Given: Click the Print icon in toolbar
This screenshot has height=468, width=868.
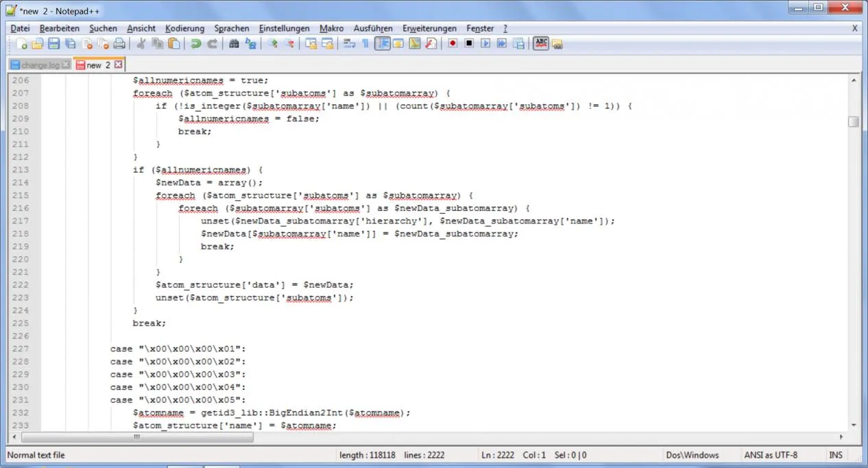Looking at the screenshot, I should pyautogui.click(x=119, y=44).
